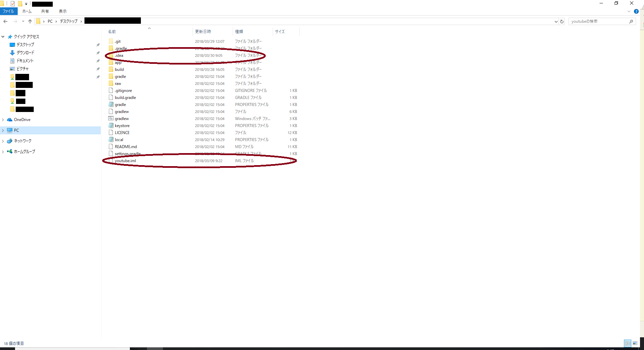Select the gradle PROPERTIES file icon

(x=111, y=105)
